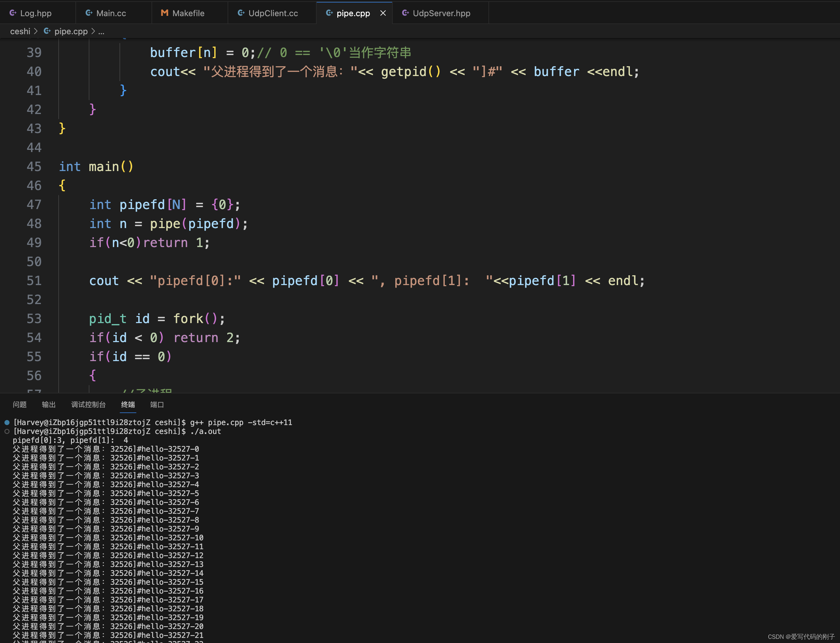
Task: Click the 'buffer[n] = 0;' statement
Action: tap(203, 53)
